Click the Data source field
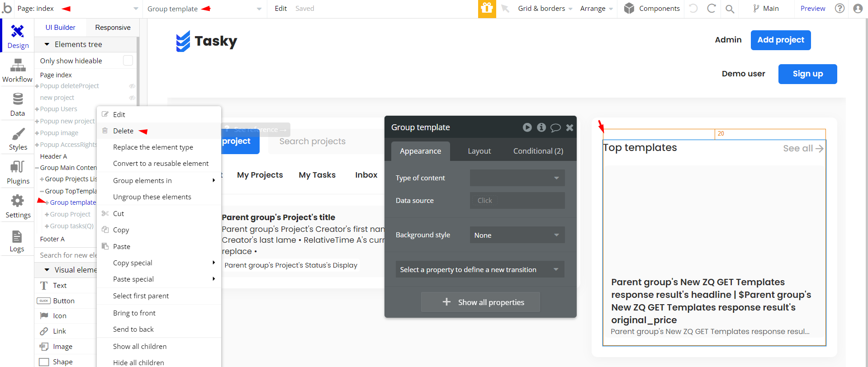The height and width of the screenshot is (367, 868). (517, 200)
